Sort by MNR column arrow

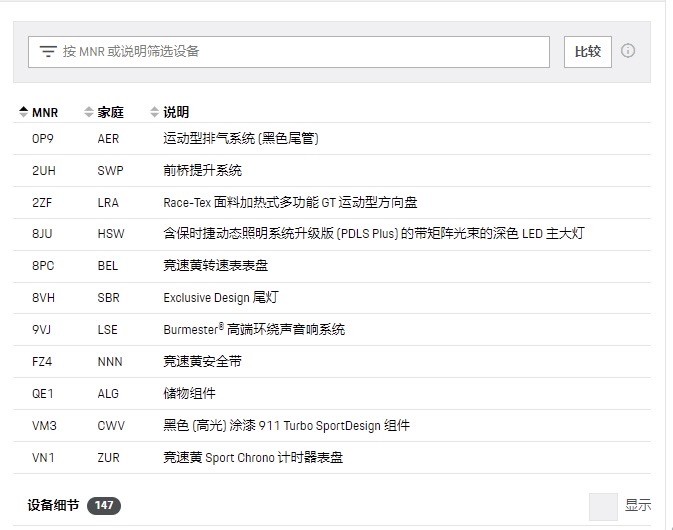tap(24, 112)
